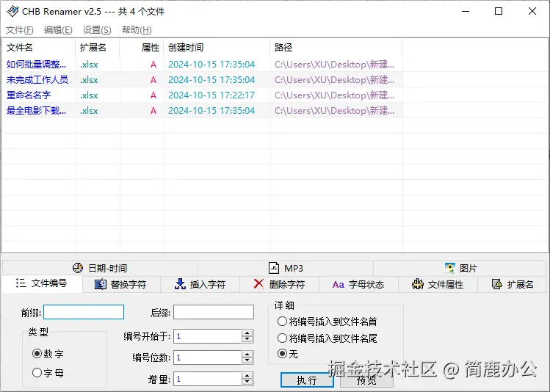Open the 帮助(H) menu
Viewport: 550px width, 392px height.
click(137, 30)
